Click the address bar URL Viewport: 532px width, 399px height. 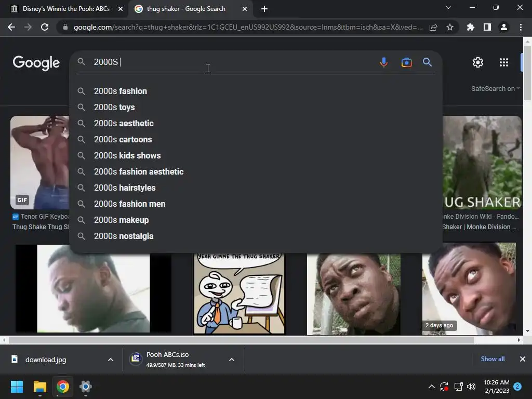point(248,27)
